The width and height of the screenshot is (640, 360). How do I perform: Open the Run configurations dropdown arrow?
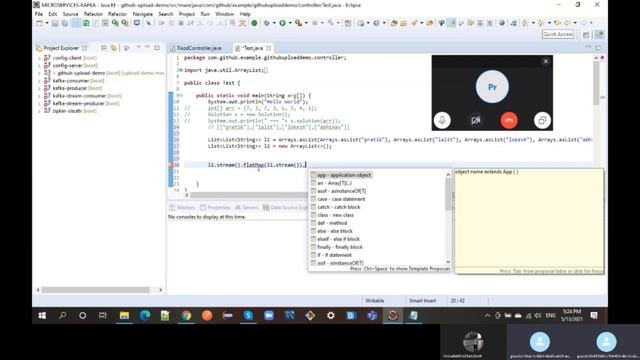(290, 23)
